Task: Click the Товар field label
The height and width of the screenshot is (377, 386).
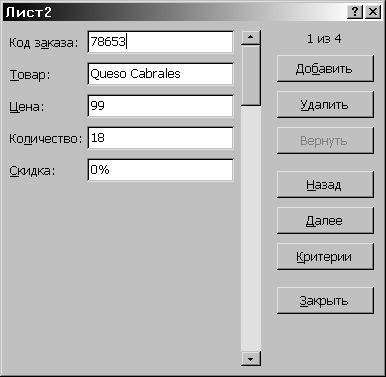Action: coord(29,75)
